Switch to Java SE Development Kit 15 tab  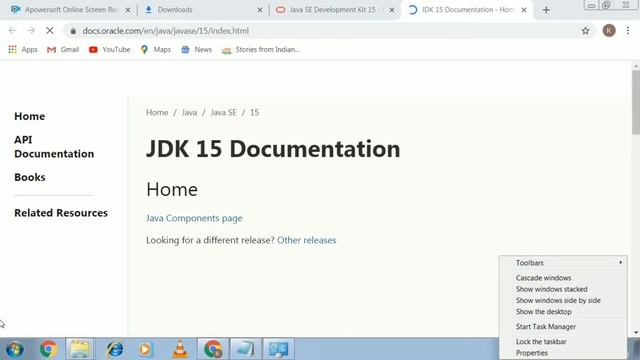(335, 10)
